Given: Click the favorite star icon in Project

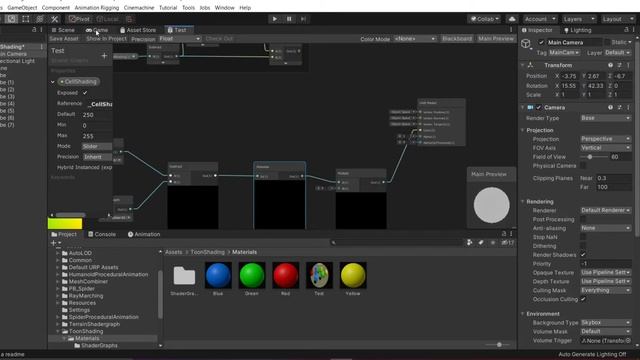Looking at the screenshot, I should pos(493,242).
